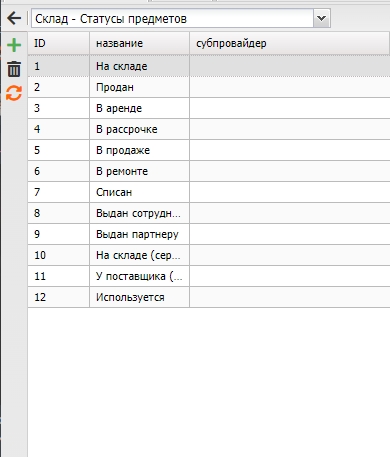Viewport: 390px width, 457px height.
Task: Click субпровайдер cell in Продан row
Action: tap(290, 87)
